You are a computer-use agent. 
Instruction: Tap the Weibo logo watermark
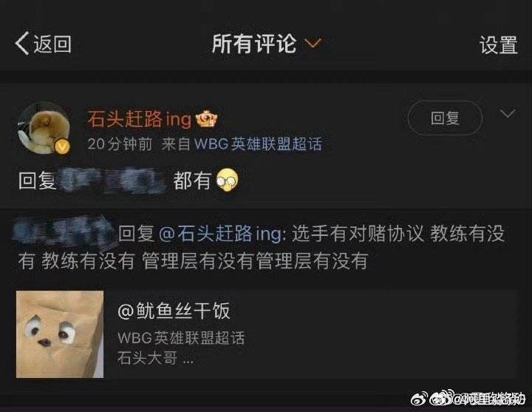pos(420,398)
